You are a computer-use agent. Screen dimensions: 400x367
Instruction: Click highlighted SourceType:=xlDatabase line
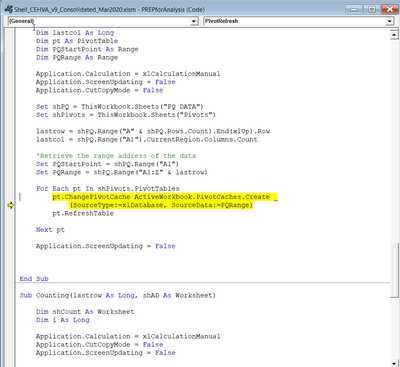coord(161,205)
